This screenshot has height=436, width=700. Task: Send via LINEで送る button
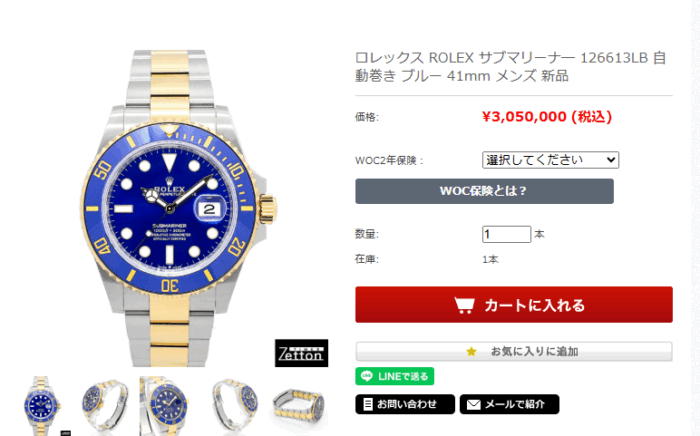pyautogui.click(x=395, y=376)
